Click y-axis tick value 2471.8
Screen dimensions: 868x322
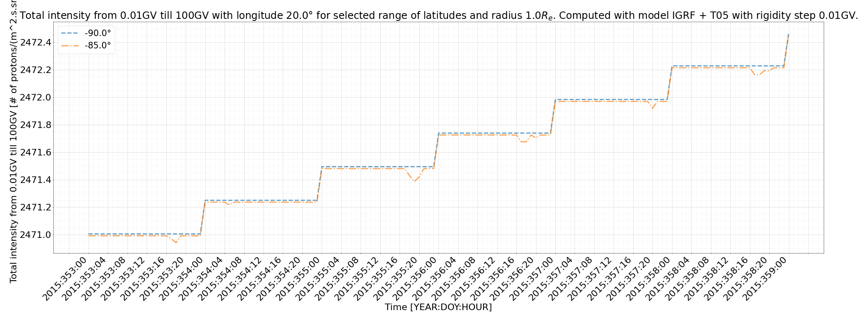(36, 125)
